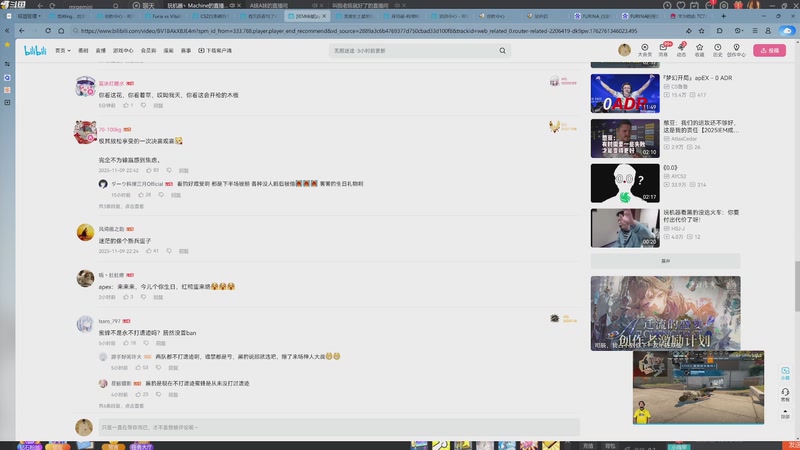
Task: Reply to the 70-100kg comment
Action: pos(184,170)
